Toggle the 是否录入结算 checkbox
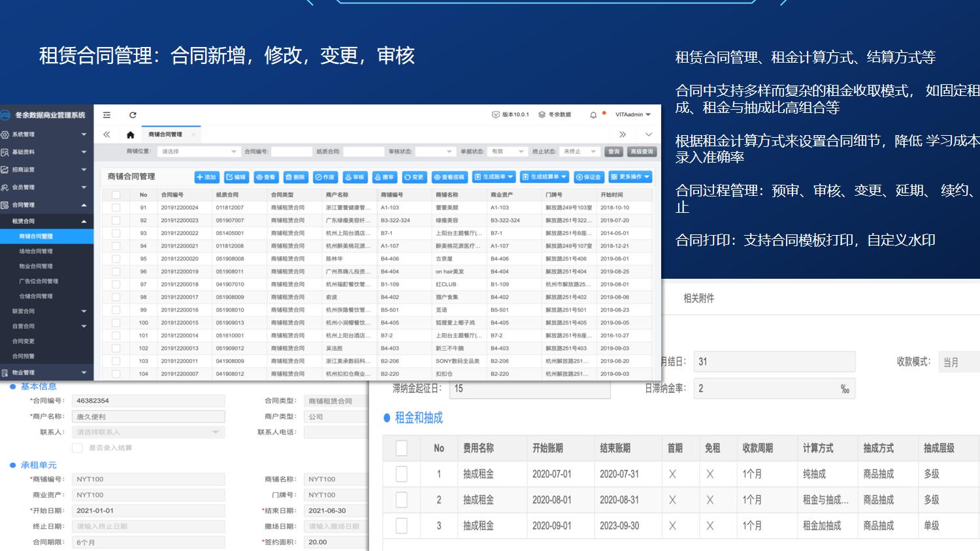Screen dimensions: 980x551 click(x=78, y=448)
